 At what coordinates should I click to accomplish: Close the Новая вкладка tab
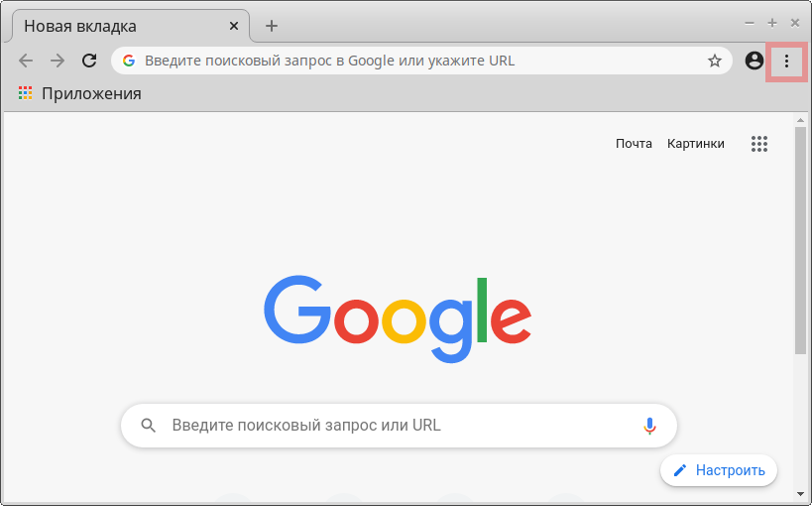coord(234,26)
